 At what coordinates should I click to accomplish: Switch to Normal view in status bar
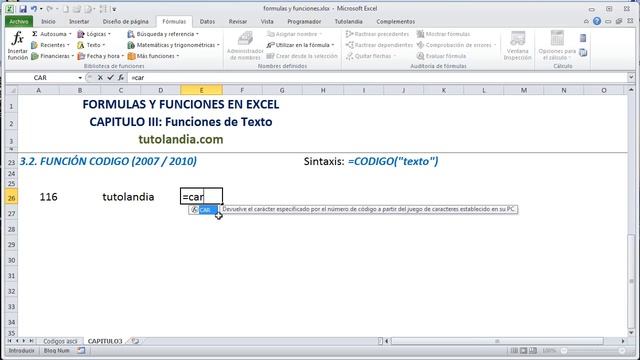[x=514, y=351]
